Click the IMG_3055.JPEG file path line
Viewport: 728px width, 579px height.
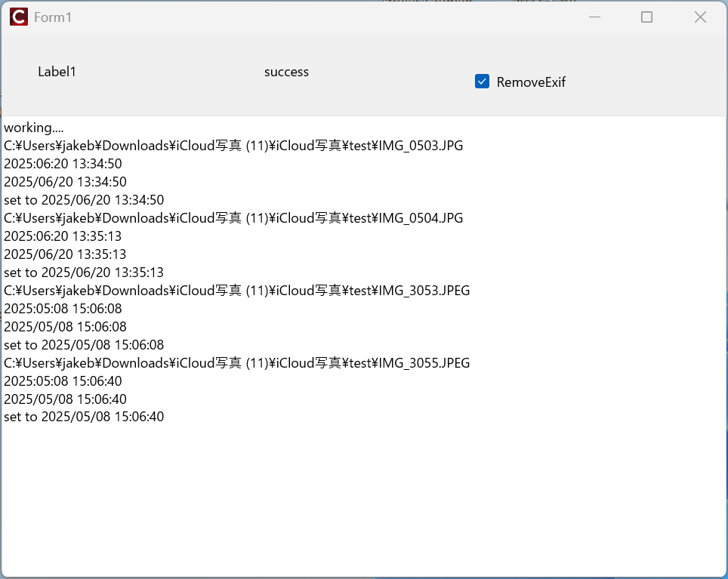point(236,363)
